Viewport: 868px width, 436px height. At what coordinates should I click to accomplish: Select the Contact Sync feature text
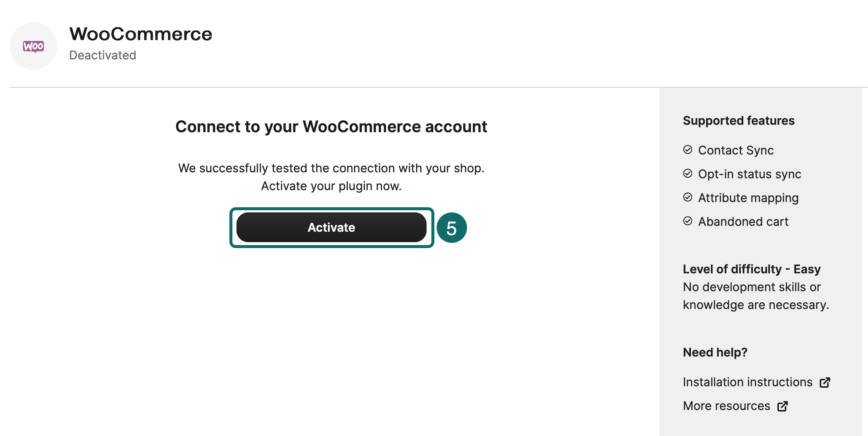(x=736, y=150)
